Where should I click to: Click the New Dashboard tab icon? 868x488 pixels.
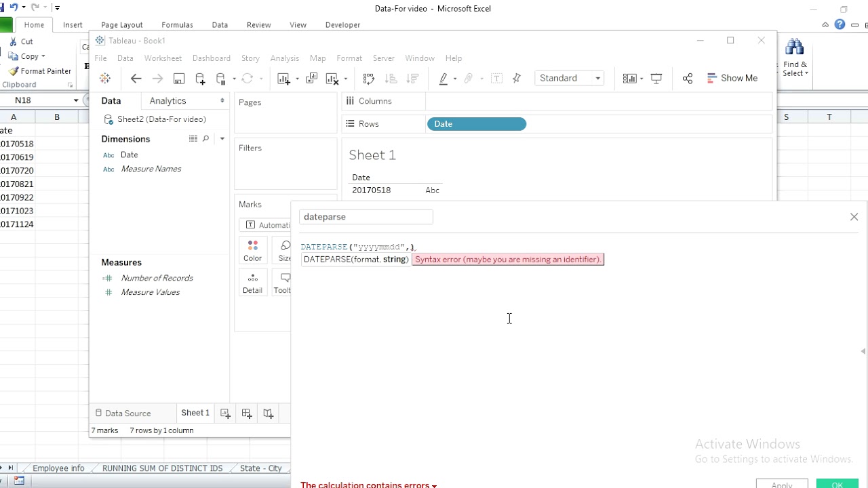click(x=247, y=413)
